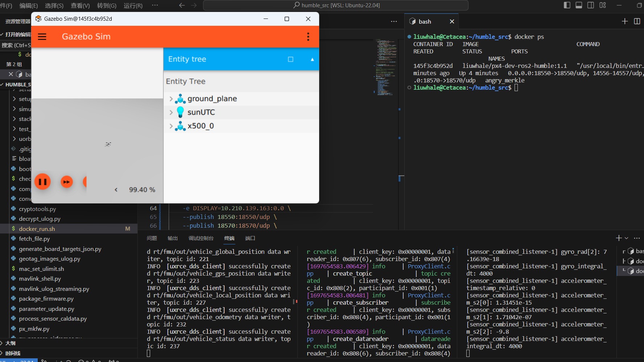Select x500_0 in the Entity Tree
Image resolution: width=644 pixels, height=362 pixels.
pyautogui.click(x=201, y=126)
